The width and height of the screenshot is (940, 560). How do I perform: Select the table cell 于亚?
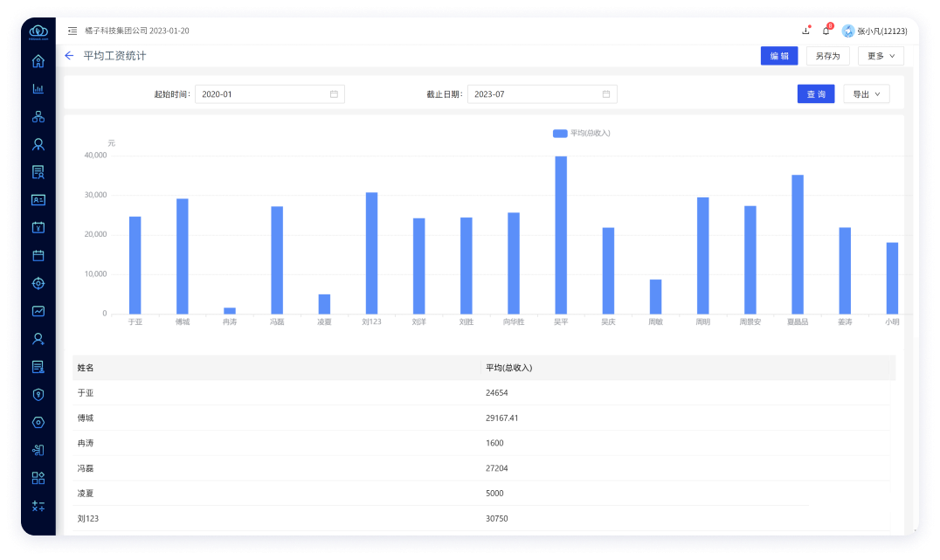[85, 393]
